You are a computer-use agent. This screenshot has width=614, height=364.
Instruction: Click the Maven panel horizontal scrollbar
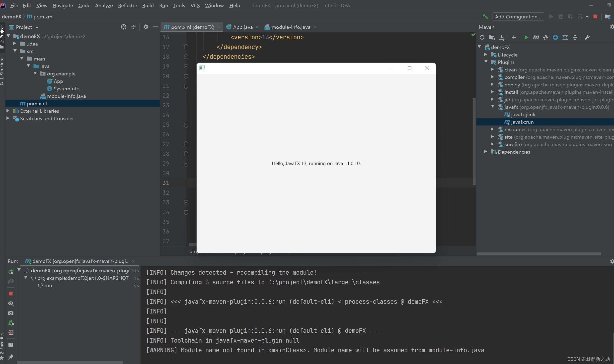539,254
